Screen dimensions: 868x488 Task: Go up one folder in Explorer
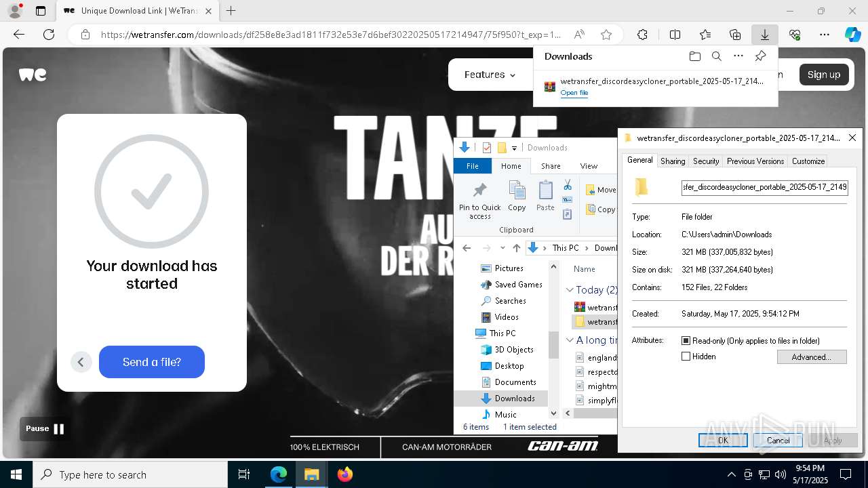(x=517, y=248)
